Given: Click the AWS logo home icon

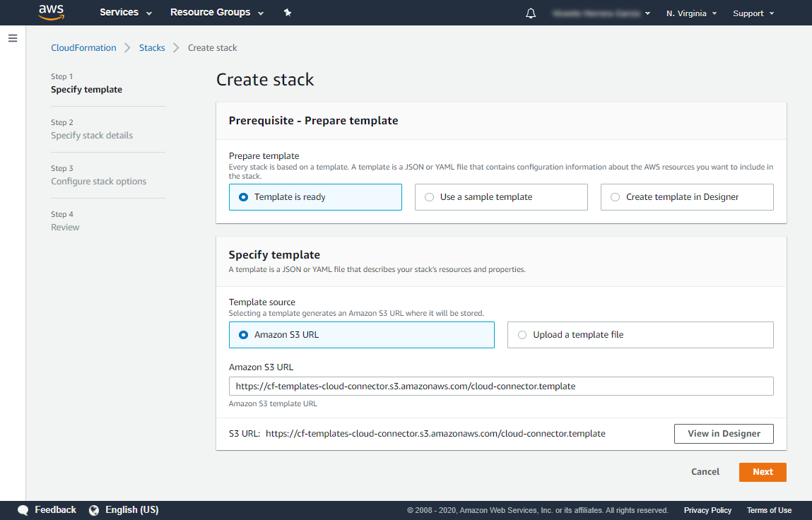Looking at the screenshot, I should click(52, 12).
